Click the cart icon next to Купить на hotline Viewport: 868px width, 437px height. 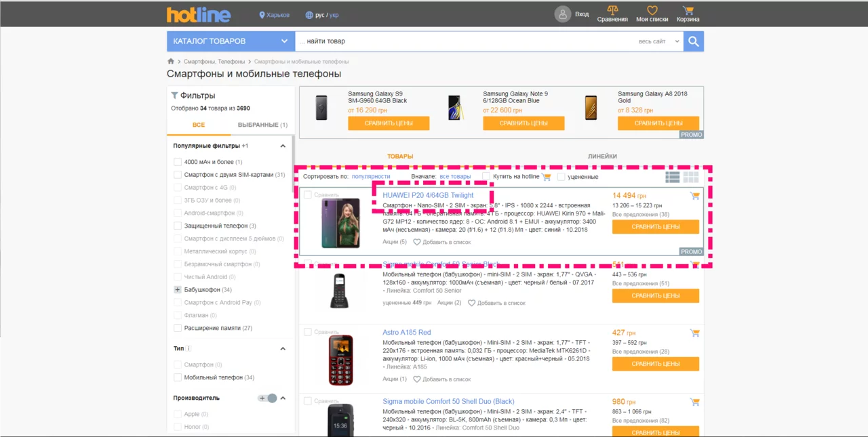coord(547,177)
